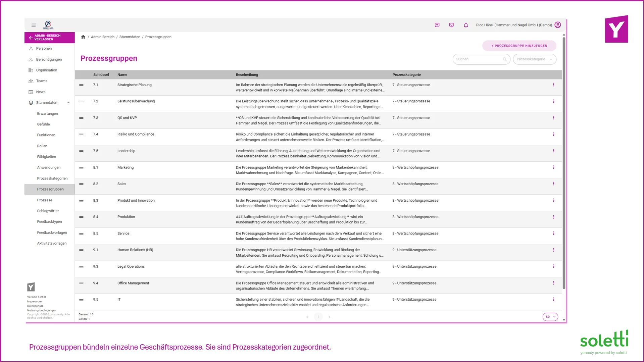Open Berechtigungen in the sidebar
The width and height of the screenshot is (644, 362).
click(50, 59)
